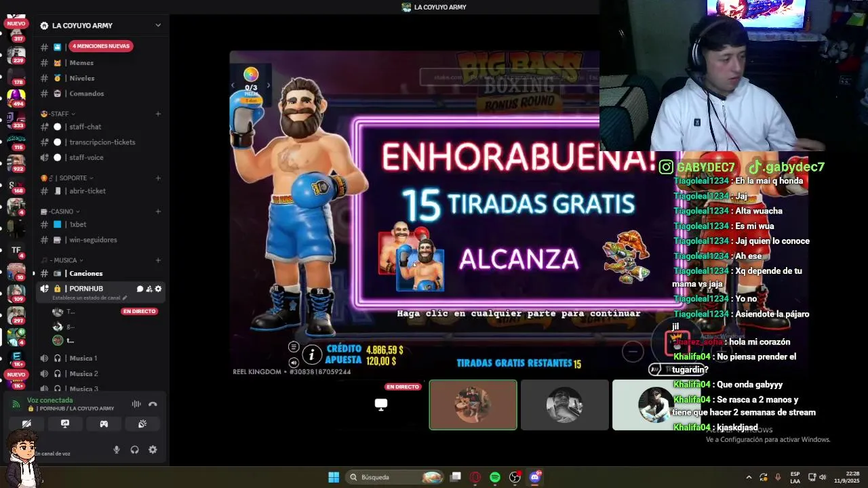868x488 pixels.
Task: Join the Musica 2 voice channel
Action: click(100, 373)
